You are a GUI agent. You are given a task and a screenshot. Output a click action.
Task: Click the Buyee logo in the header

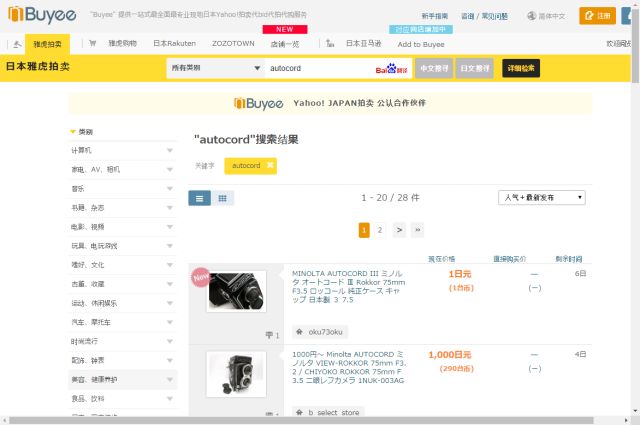tap(38, 16)
